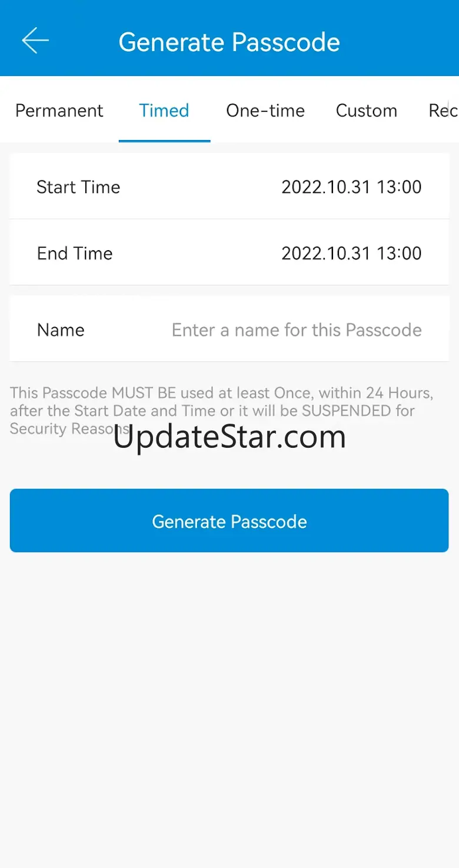Switch to the Custom passcode tab
The height and width of the screenshot is (868, 459).
(x=367, y=111)
